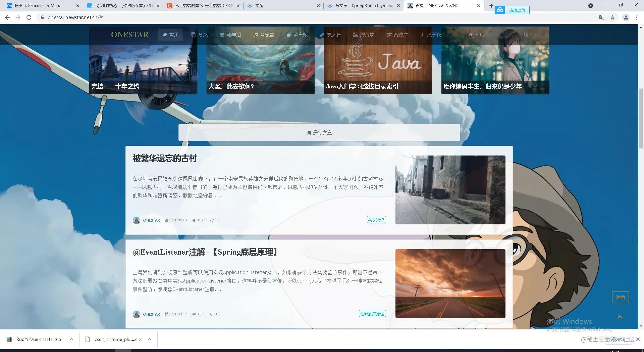Open the article titled 被繁华遗忘的古村
Screen dimensions: 644x352
165,159
